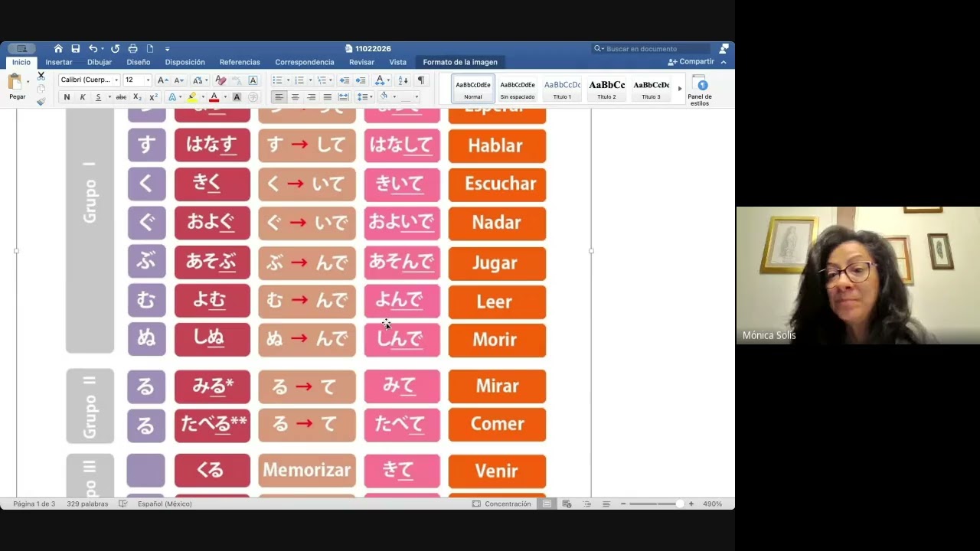Apply the Título 1 style
Viewport: 980px width, 551px height.
[x=563, y=89]
